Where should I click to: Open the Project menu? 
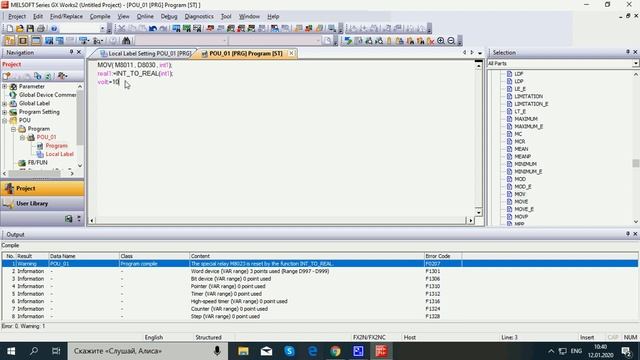[17, 16]
